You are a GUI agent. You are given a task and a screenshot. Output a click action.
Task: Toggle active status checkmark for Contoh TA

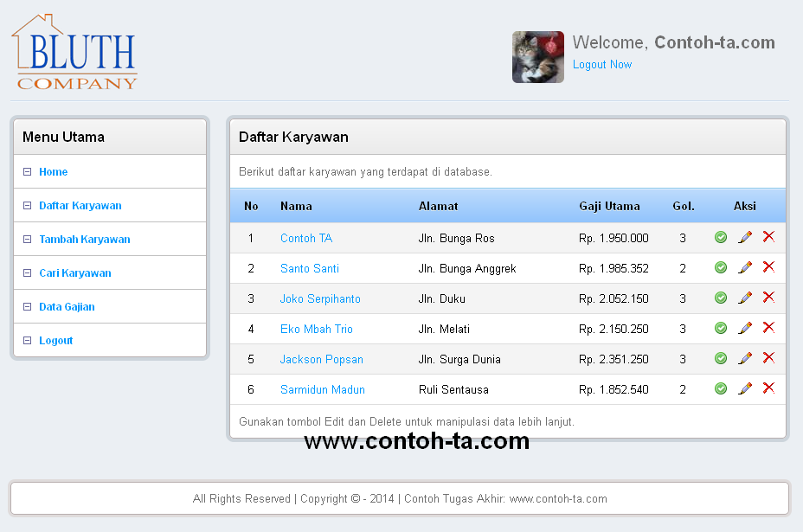[x=721, y=238]
